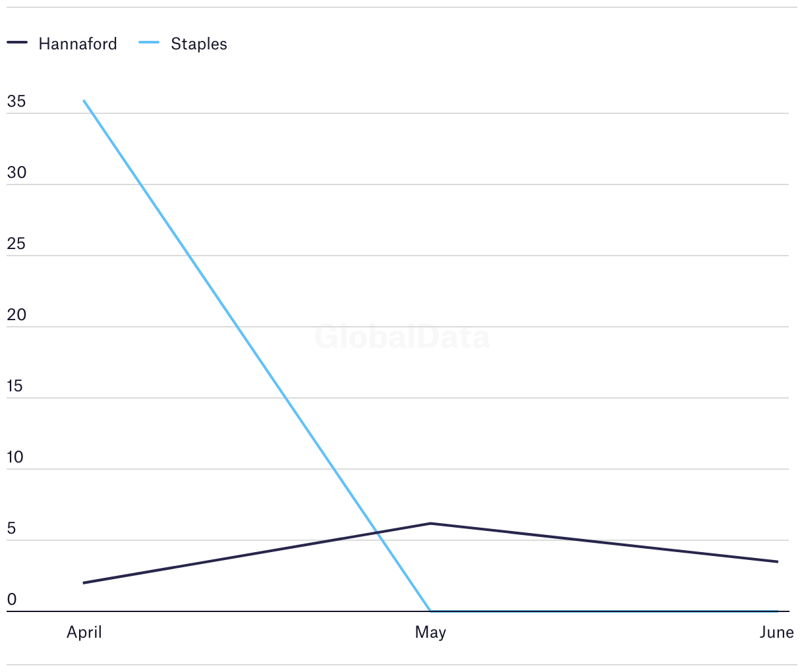
Task: Select the June x-axis label
Action: tap(777, 632)
